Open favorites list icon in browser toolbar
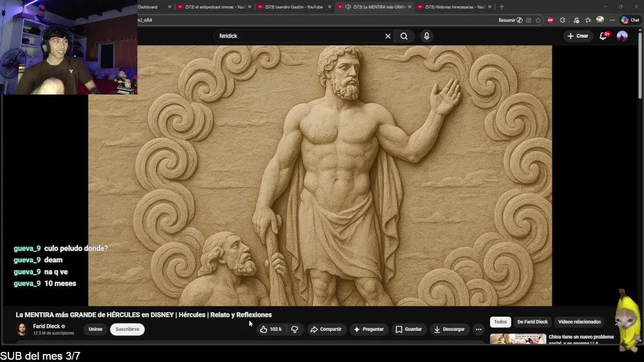The height and width of the screenshot is (362, 644). (x=588, y=20)
